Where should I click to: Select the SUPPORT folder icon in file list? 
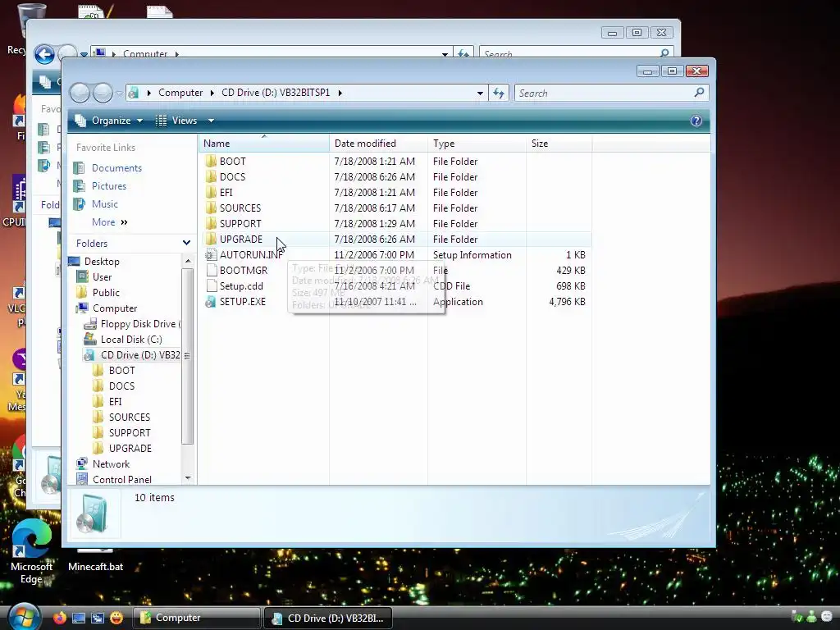coord(211,223)
